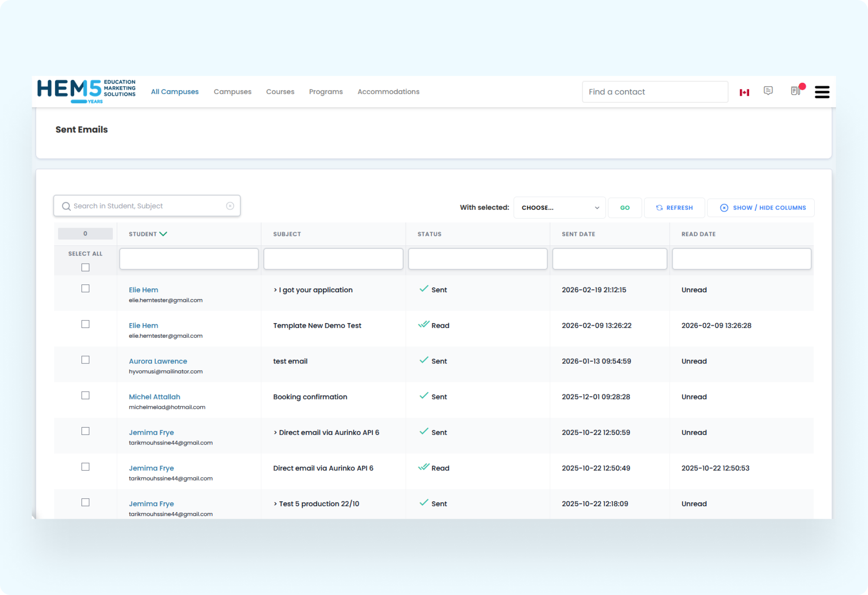Viewport: 868px width, 595px height.
Task: Expand the 'I got your application' subject thread
Action: point(275,290)
